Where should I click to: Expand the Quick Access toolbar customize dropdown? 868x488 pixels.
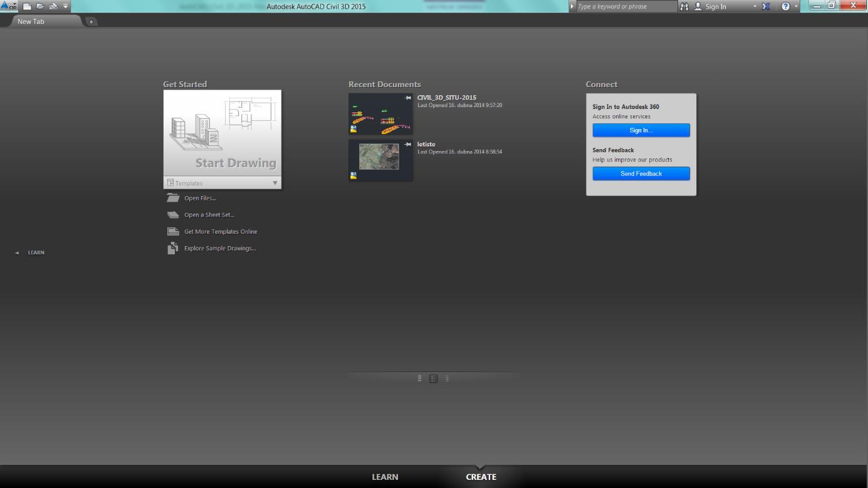coord(65,6)
